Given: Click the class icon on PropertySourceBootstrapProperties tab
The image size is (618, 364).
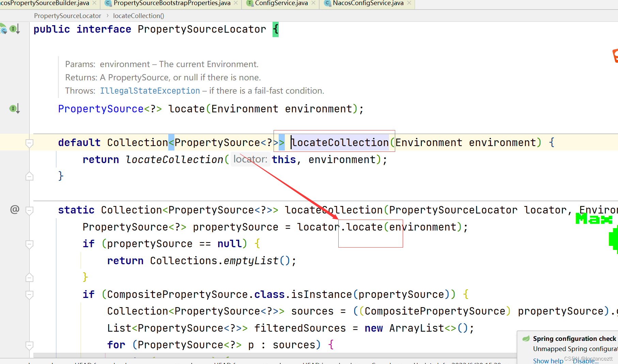Looking at the screenshot, I should point(108,3).
